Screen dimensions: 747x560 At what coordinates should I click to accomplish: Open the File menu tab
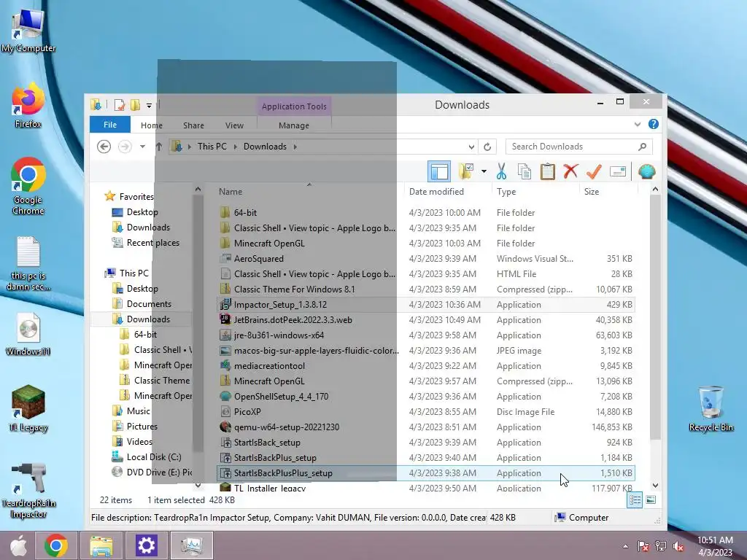point(110,125)
